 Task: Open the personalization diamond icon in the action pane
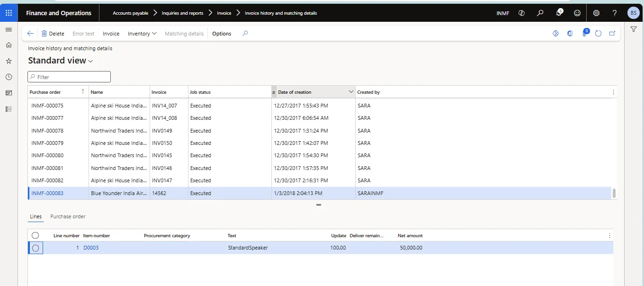556,34
